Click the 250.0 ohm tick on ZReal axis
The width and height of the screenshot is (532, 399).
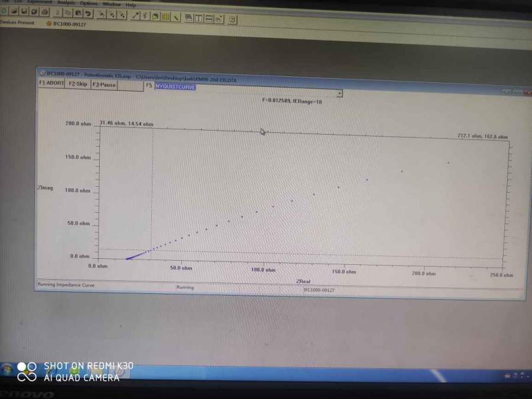click(501, 275)
